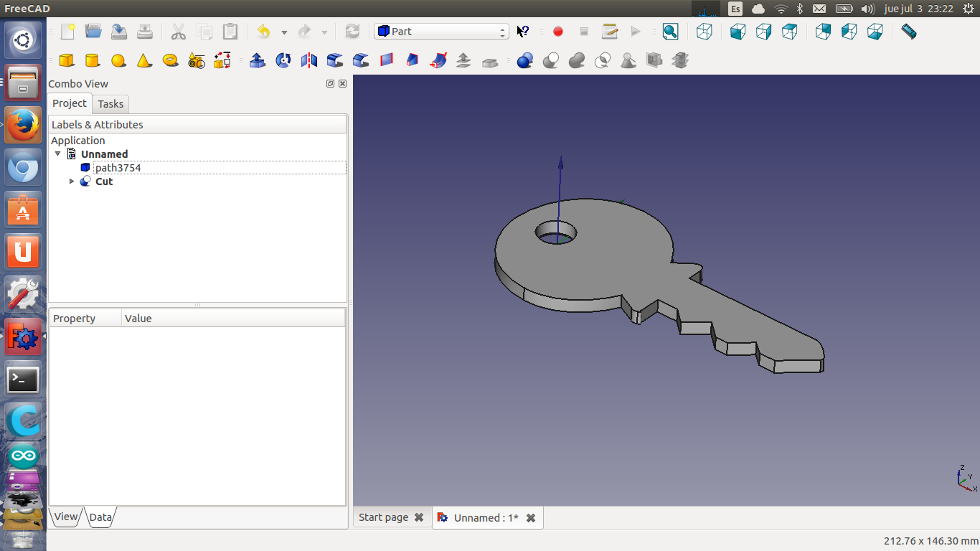
Task: Switch to axonometric view cube
Action: coord(705,32)
